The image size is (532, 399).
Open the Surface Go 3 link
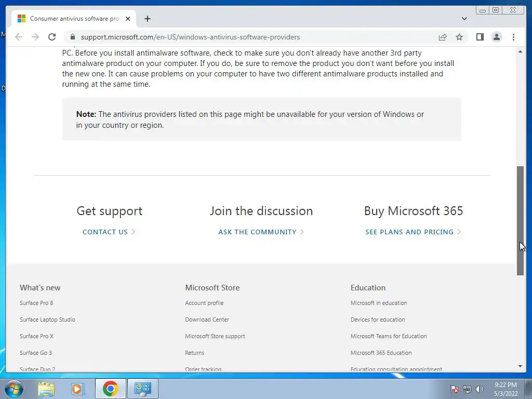(x=36, y=353)
